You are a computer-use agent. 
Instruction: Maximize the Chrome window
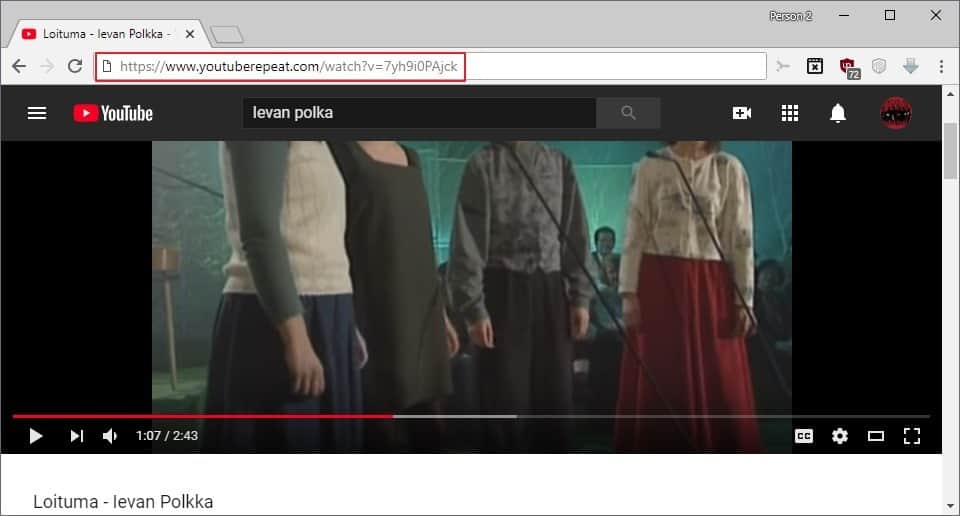click(x=890, y=15)
